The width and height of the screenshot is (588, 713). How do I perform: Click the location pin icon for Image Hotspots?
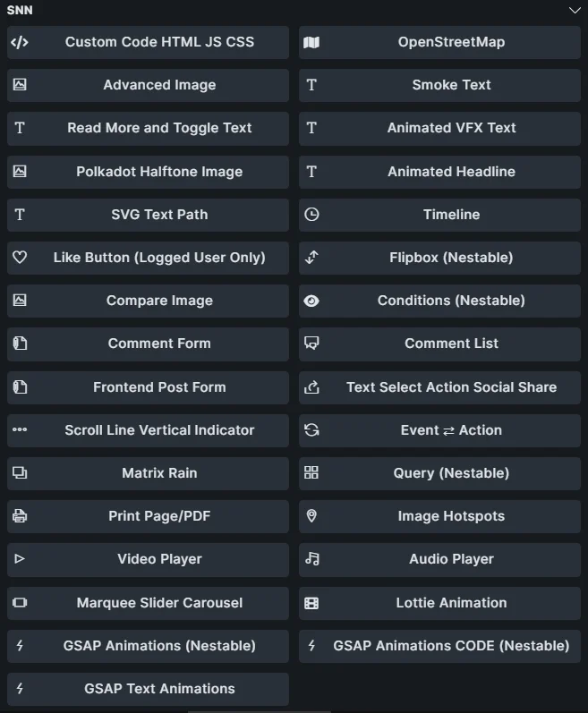click(x=311, y=516)
